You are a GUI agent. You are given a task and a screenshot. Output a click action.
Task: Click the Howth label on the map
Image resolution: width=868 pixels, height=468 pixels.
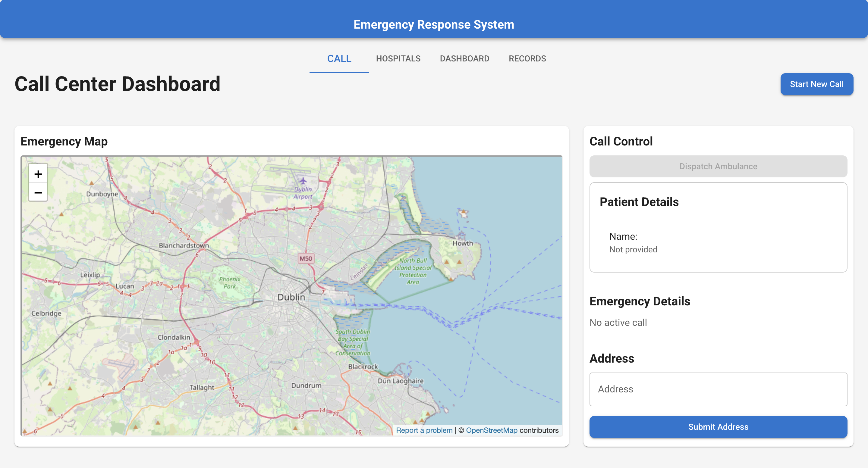[462, 243]
